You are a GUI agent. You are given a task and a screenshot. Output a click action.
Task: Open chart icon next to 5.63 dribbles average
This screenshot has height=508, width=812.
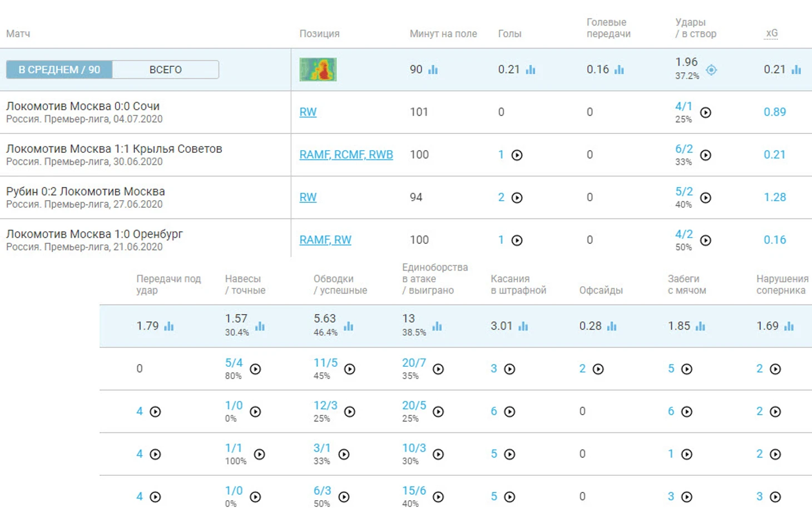(x=348, y=326)
